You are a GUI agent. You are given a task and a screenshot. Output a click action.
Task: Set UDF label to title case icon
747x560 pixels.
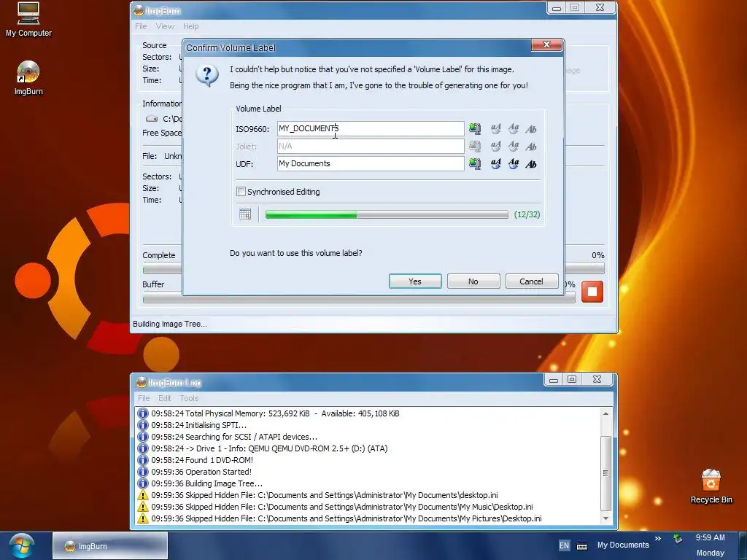point(531,164)
